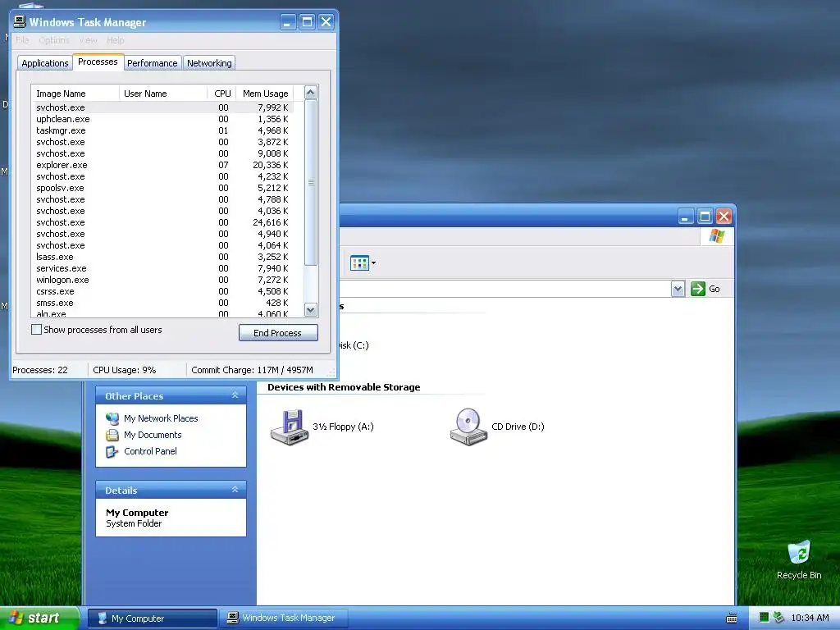The height and width of the screenshot is (630, 840).
Task: Open the address bar dropdown arrow
Action: (x=678, y=289)
